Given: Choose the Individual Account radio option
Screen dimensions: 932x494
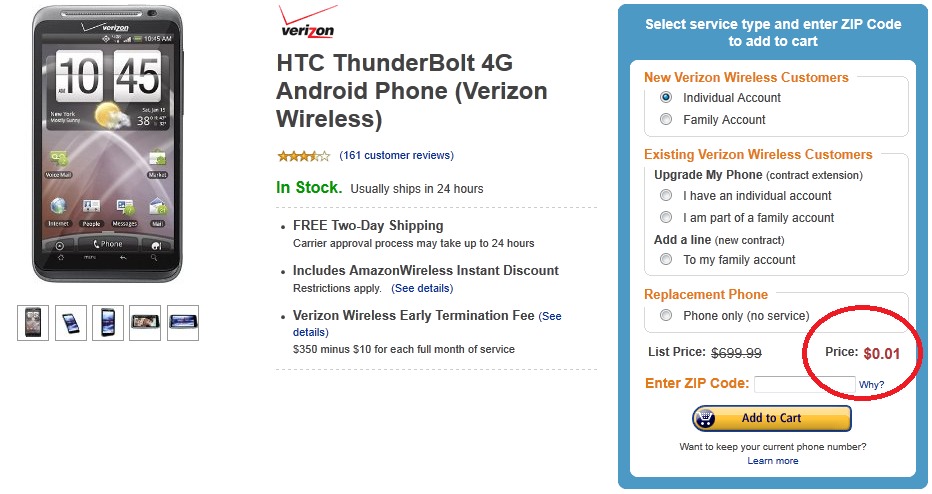Looking at the screenshot, I should [666, 97].
